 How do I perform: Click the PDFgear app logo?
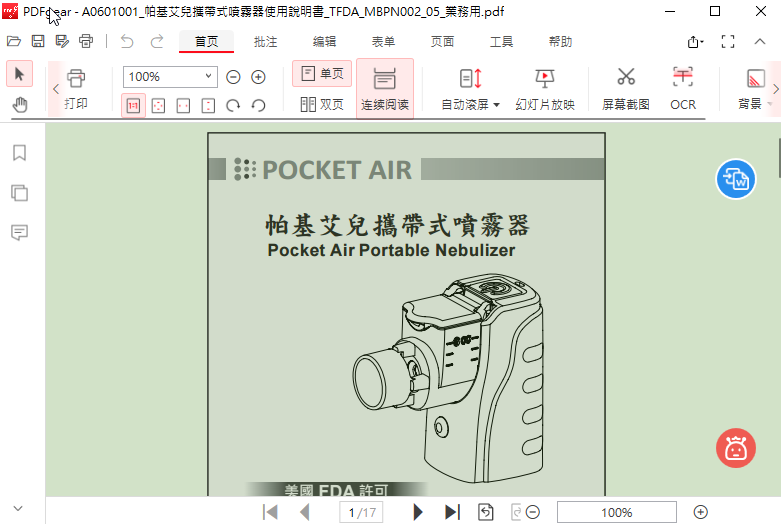[x=10, y=11]
